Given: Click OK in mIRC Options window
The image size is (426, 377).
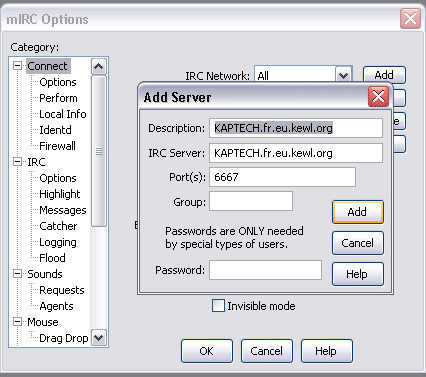Looking at the screenshot, I should 207,351.
